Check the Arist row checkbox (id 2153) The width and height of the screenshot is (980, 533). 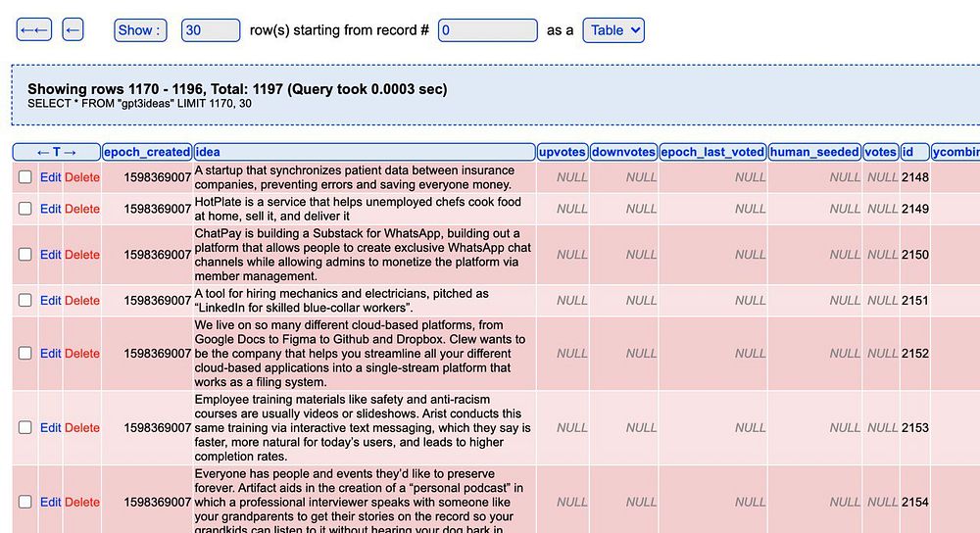pos(25,427)
